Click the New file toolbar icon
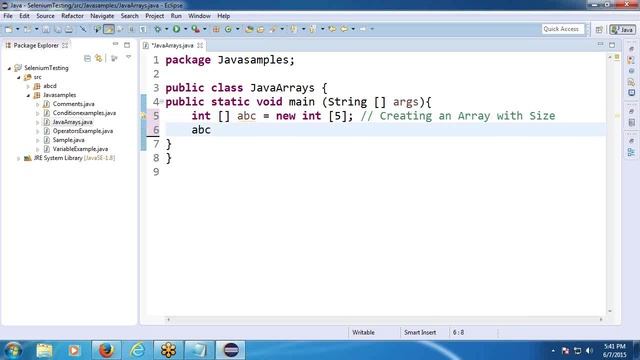Viewport: 640px width, 360px height. (9, 29)
